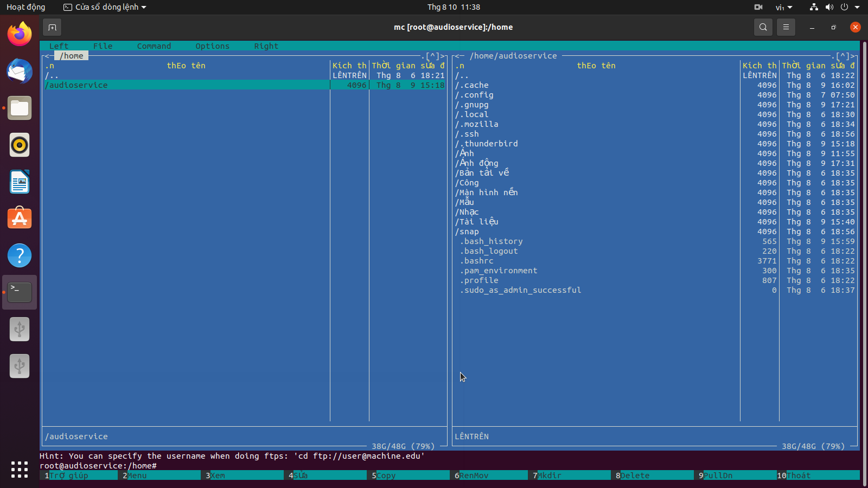Open Firefox from the dock

pos(20,34)
